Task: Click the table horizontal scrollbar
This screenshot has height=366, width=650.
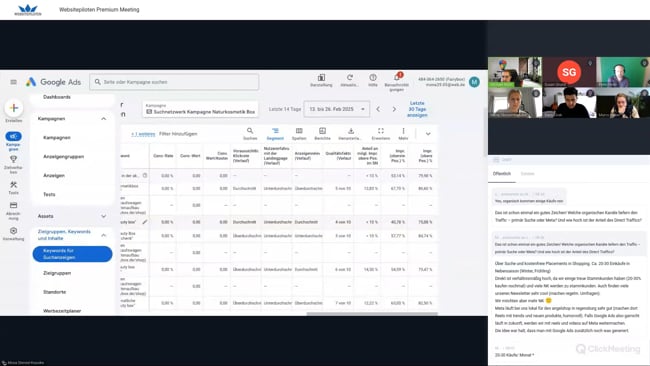Action: [x=372, y=314]
